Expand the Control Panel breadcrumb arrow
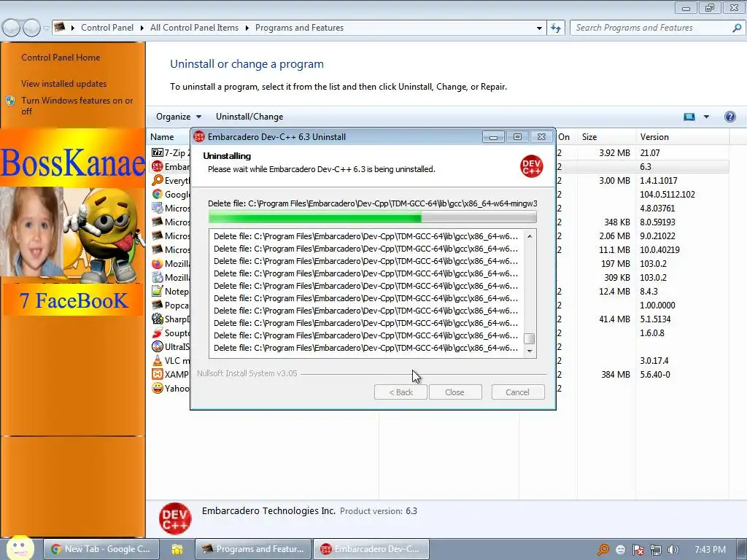 142,28
